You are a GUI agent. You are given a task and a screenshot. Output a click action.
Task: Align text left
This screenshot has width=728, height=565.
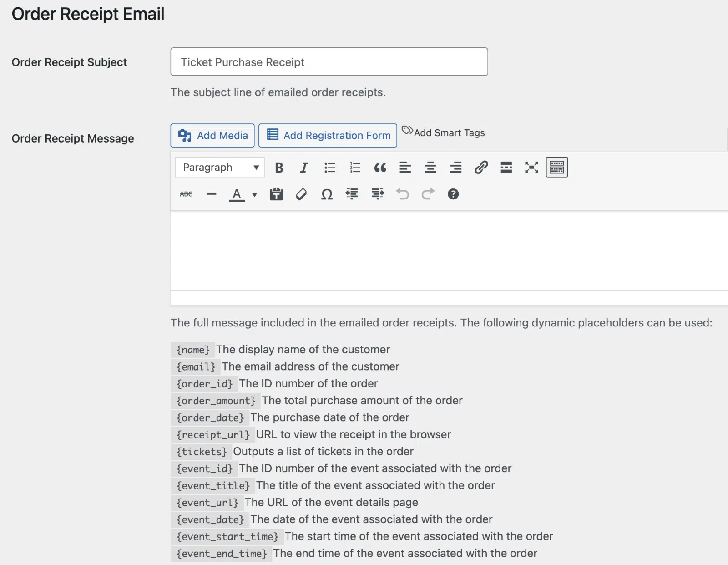405,168
